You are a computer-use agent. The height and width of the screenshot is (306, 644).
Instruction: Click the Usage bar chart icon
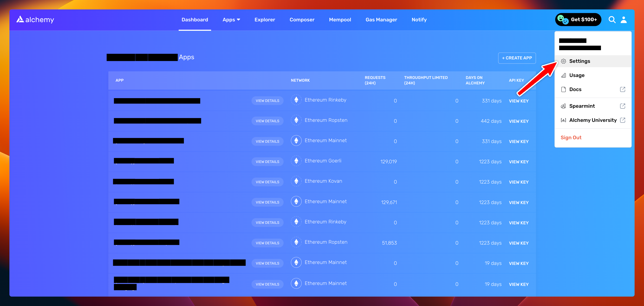tap(563, 76)
